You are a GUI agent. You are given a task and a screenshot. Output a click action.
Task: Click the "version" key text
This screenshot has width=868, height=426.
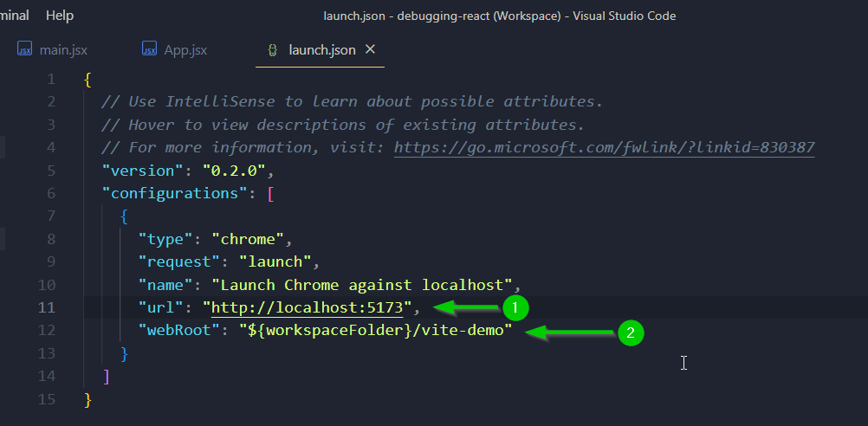click(x=143, y=171)
